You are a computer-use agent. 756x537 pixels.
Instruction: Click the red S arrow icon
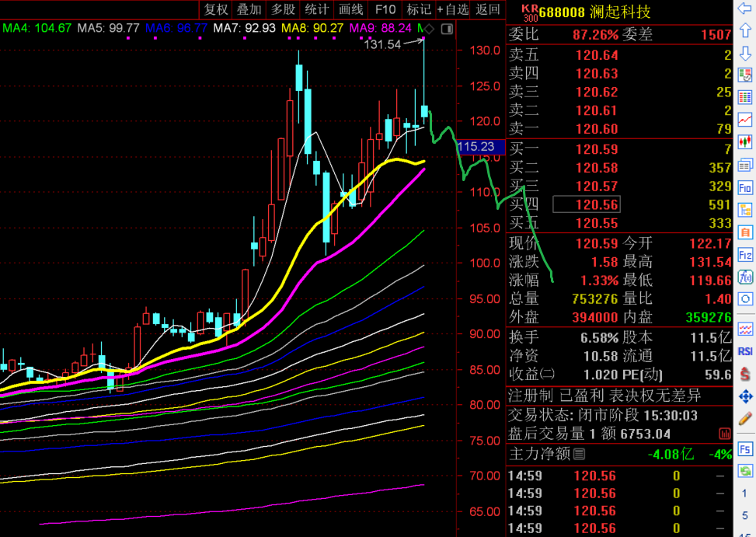click(745, 374)
